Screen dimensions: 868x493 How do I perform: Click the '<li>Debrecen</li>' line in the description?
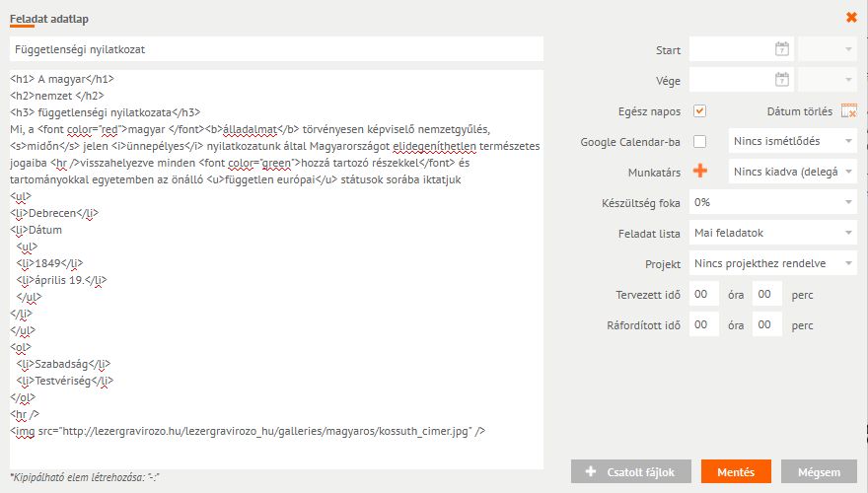(54, 213)
